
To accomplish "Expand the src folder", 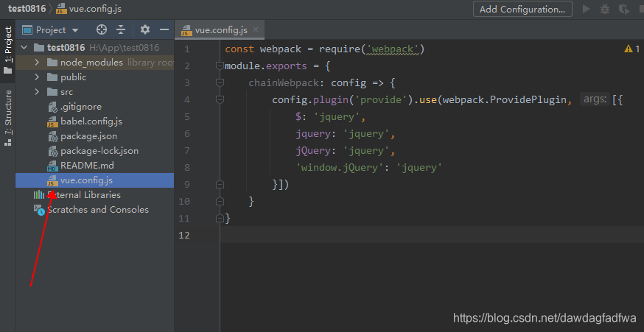I will coord(37,92).
